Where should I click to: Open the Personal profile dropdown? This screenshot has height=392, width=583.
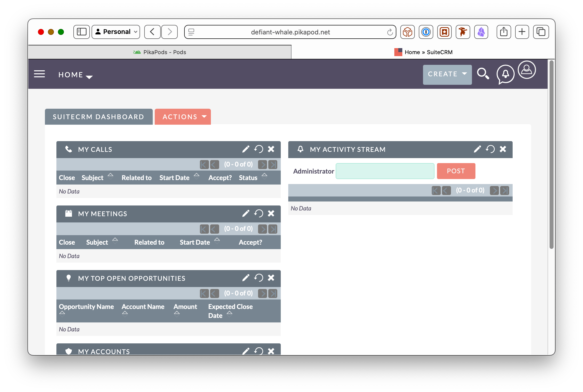(116, 32)
